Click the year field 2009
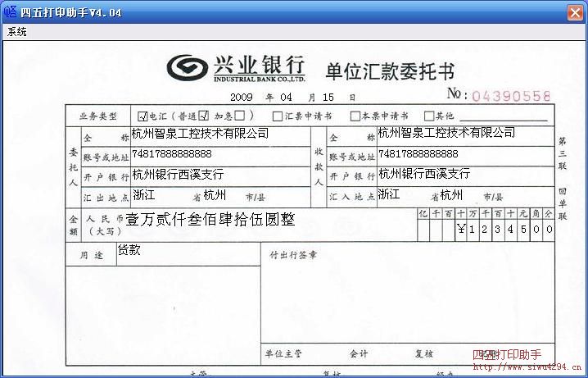Image resolution: width=588 pixels, height=378 pixels. click(241, 98)
